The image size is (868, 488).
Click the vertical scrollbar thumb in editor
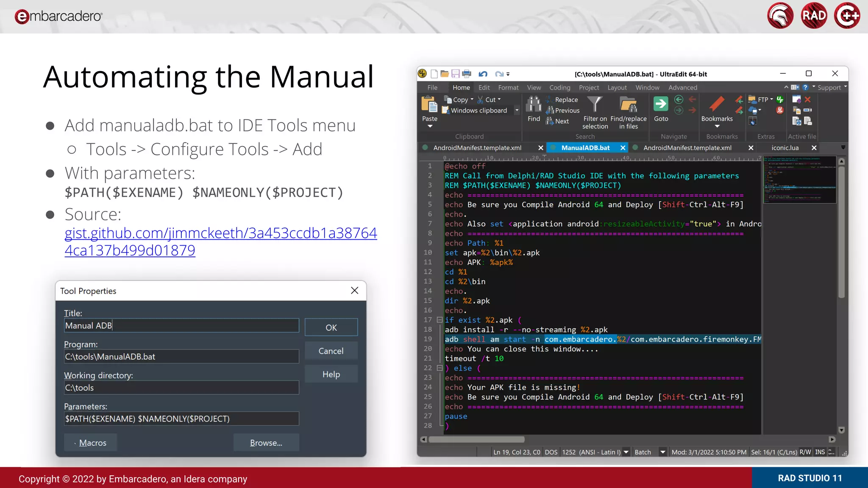(x=841, y=232)
